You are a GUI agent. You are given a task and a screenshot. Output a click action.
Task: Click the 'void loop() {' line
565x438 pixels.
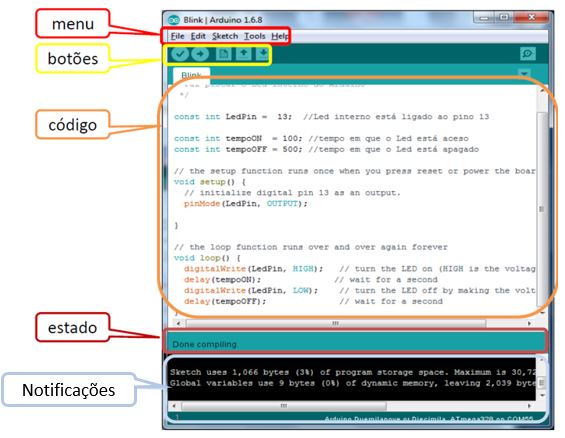coord(207,258)
